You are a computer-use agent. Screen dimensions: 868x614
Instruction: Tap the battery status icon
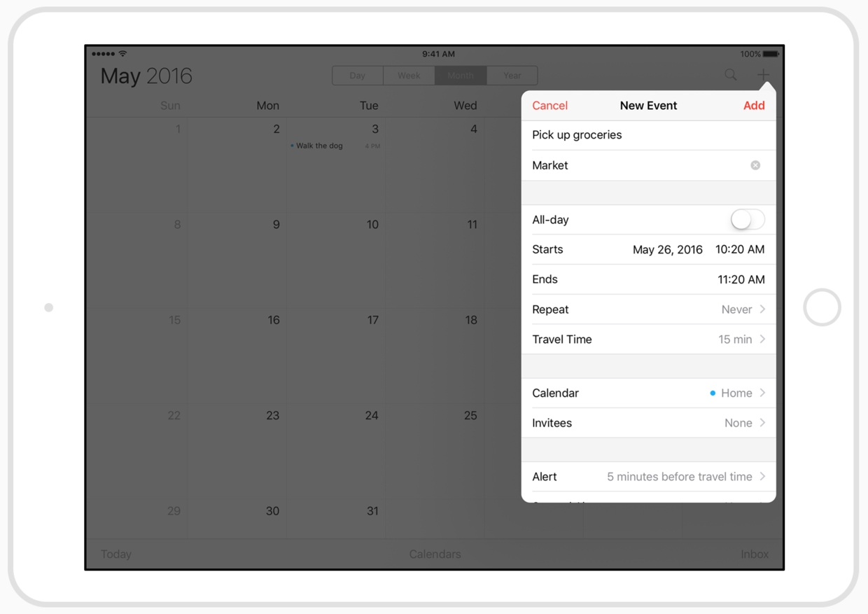click(771, 54)
